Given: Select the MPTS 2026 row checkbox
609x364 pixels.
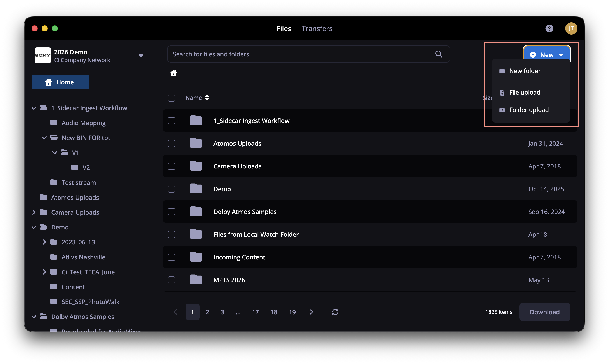Looking at the screenshot, I should [171, 280].
